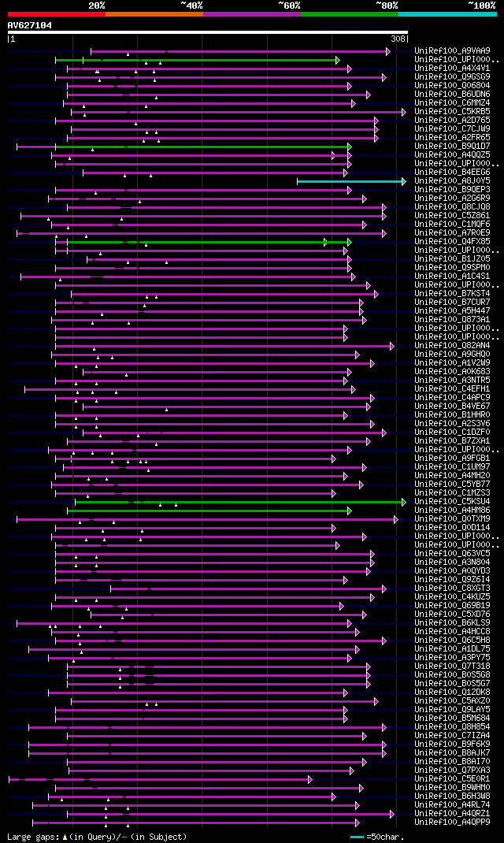The width and height of the screenshot is (504, 843).
Task: Click the purple alignment bar for UniRef100_A7R0E9
Action: (x=201, y=233)
